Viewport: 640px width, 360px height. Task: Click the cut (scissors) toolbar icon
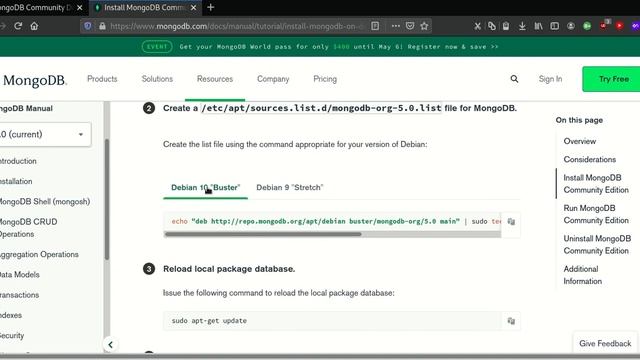[477, 26]
